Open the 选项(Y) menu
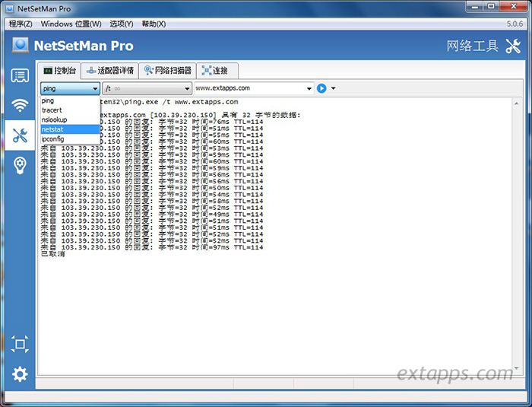This screenshot has width=532, height=407. click(121, 24)
